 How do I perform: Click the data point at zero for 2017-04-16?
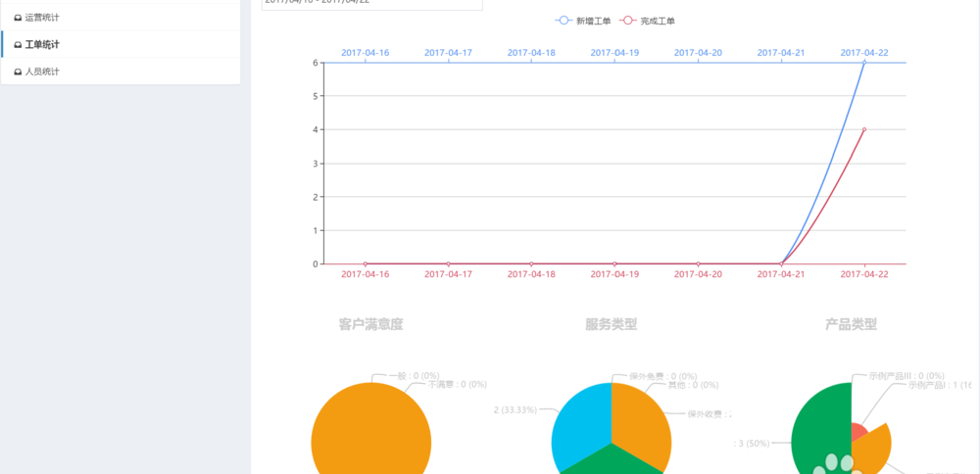365,263
